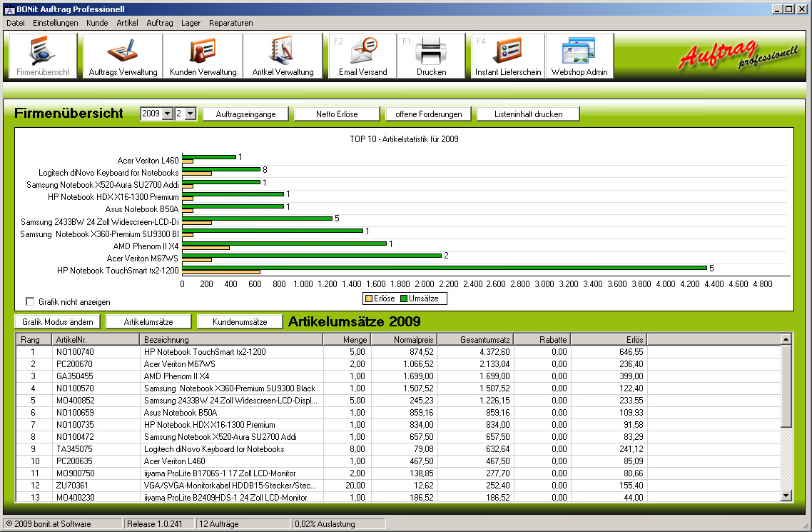Switch to Artikelumsätze view
The height and width of the screenshot is (532, 812).
click(148, 321)
